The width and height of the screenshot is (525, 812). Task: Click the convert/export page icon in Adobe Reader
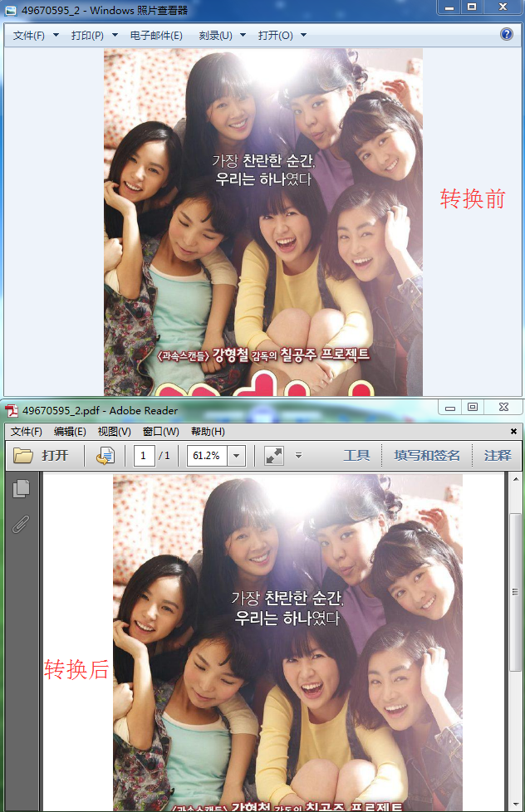(105, 456)
